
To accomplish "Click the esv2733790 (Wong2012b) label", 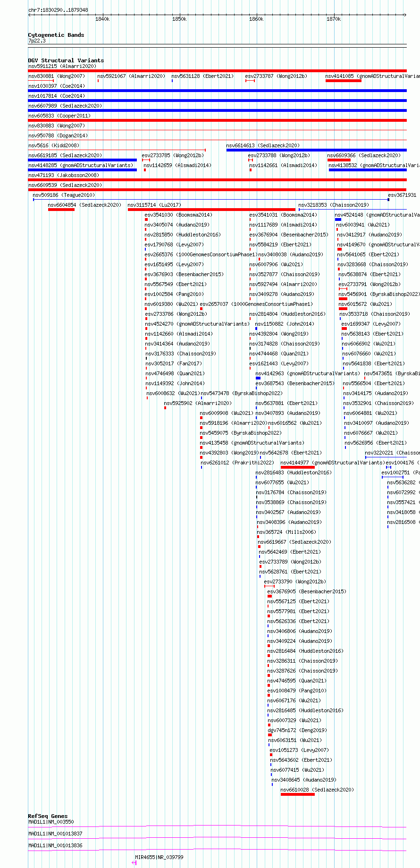I will [x=295, y=581].
